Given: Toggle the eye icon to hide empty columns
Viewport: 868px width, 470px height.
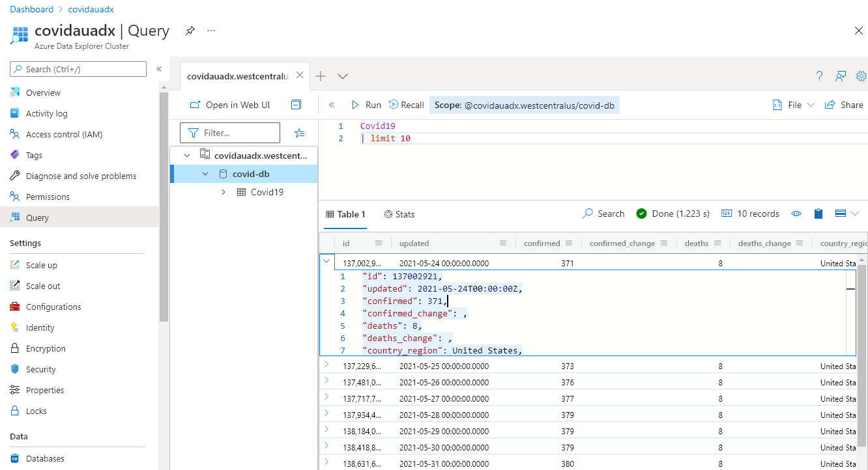Looking at the screenshot, I should 796,214.
